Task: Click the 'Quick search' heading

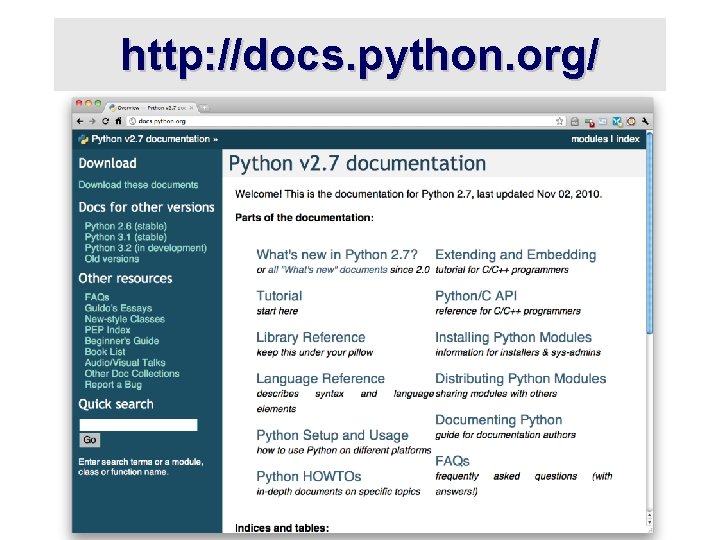Action: coord(116,404)
